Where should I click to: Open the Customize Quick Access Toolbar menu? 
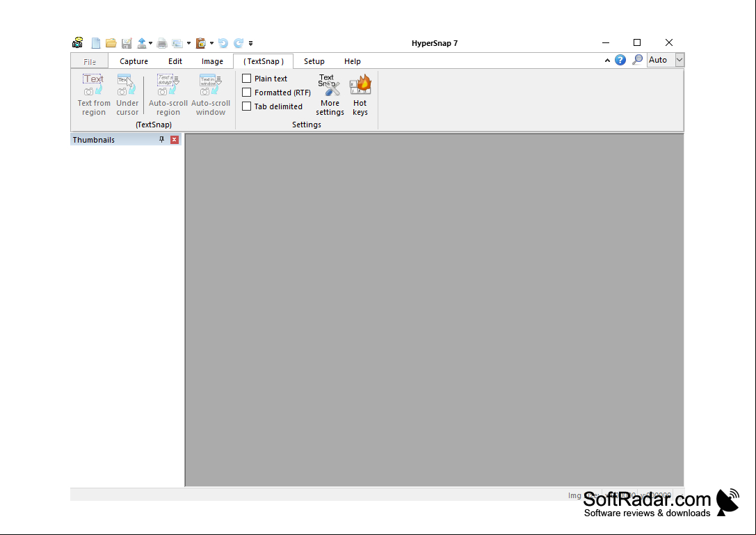(x=250, y=43)
